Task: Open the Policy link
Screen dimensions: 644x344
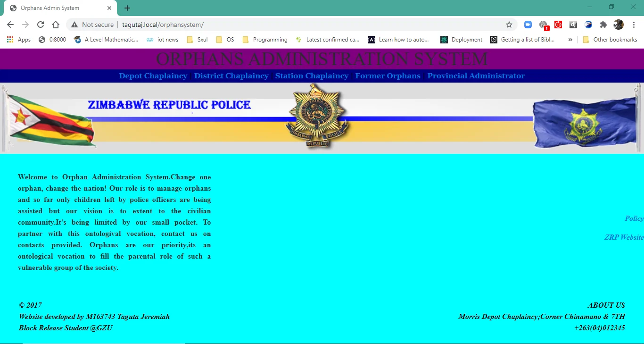Action: (x=634, y=218)
